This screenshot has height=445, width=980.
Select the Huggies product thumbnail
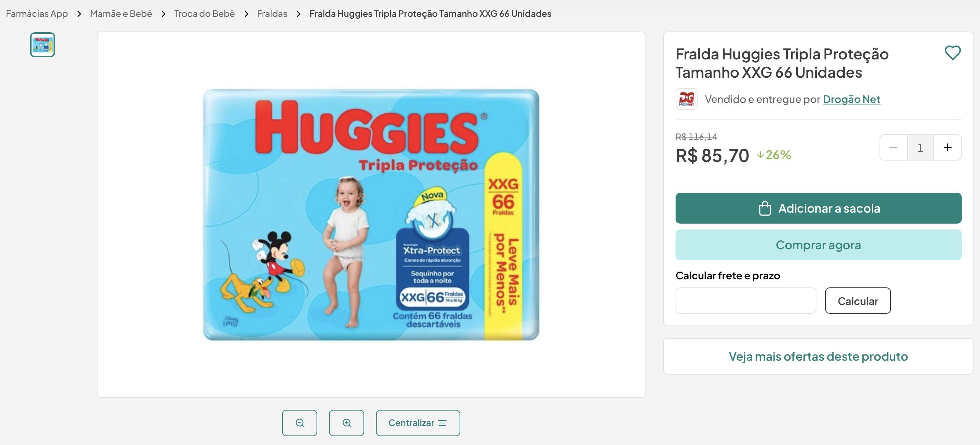(x=43, y=45)
